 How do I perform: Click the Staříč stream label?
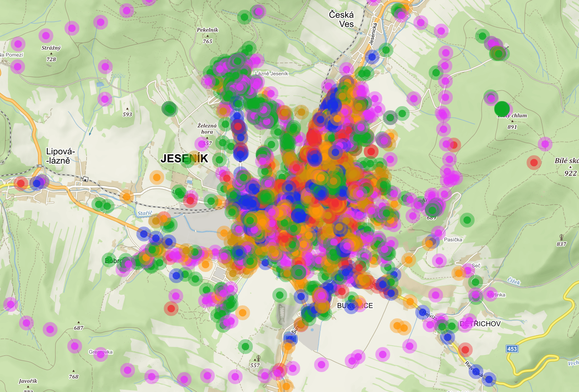pos(145,213)
